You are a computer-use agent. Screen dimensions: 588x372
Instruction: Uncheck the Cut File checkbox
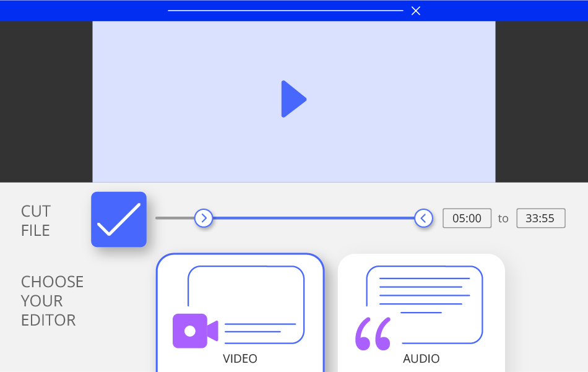coord(119,219)
